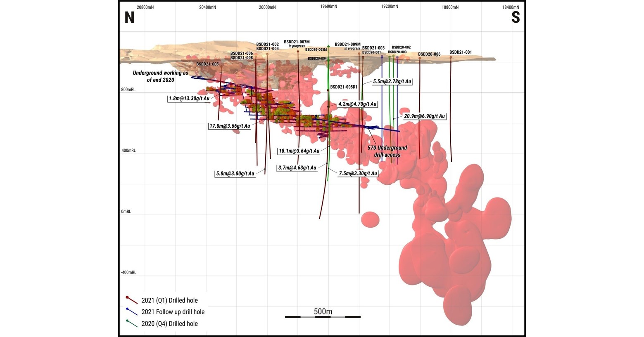Click the drill collar for BSDD20-006
The image size is (644, 337).
pyautogui.click(x=420, y=59)
